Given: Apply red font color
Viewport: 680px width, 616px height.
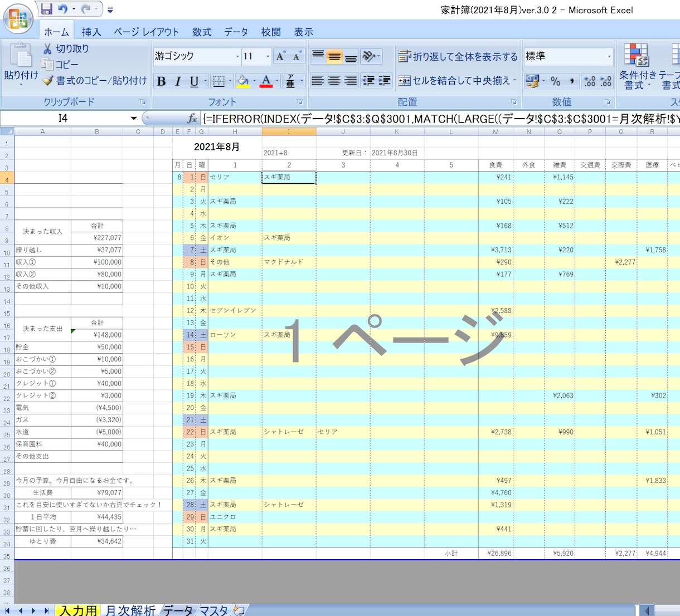Looking at the screenshot, I should coord(266,81).
